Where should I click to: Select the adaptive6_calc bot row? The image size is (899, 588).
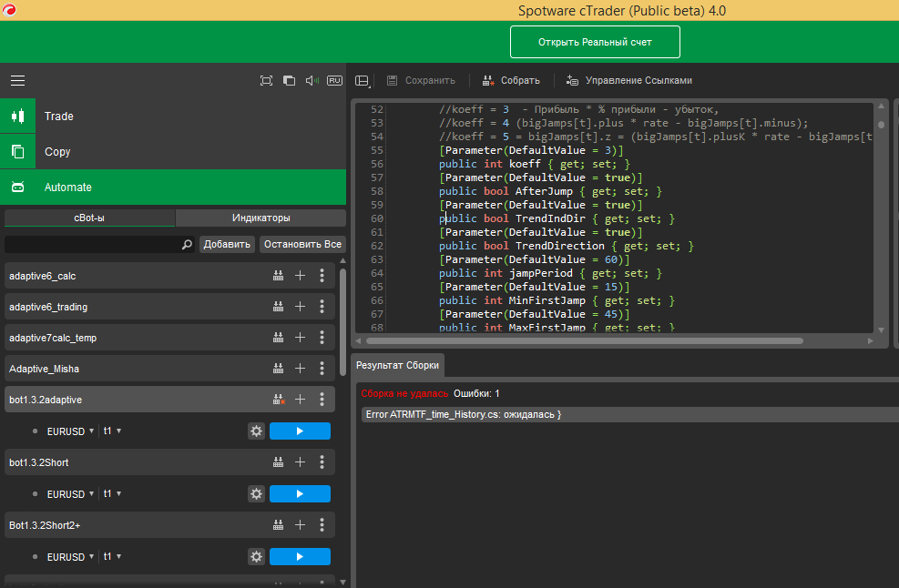coord(169,276)
